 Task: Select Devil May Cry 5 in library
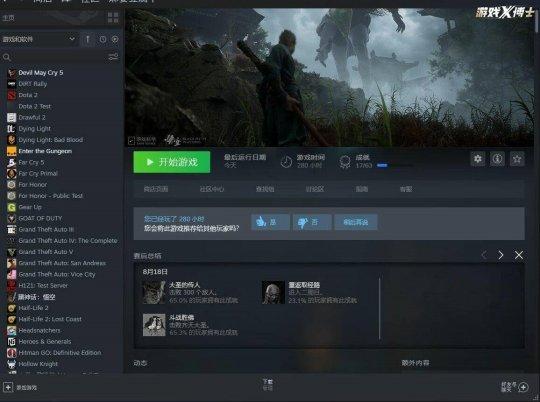(x=41, y=73)
